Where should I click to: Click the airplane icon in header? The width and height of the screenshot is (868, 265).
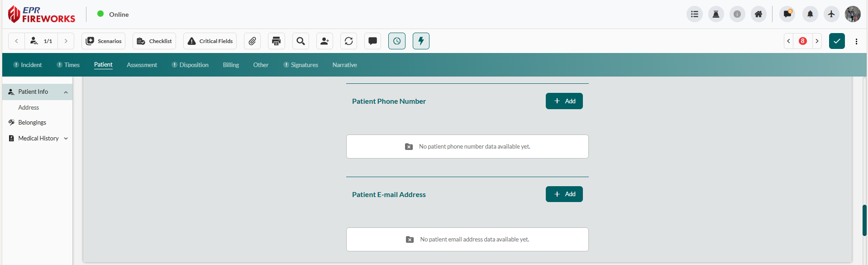pos(831,14)
